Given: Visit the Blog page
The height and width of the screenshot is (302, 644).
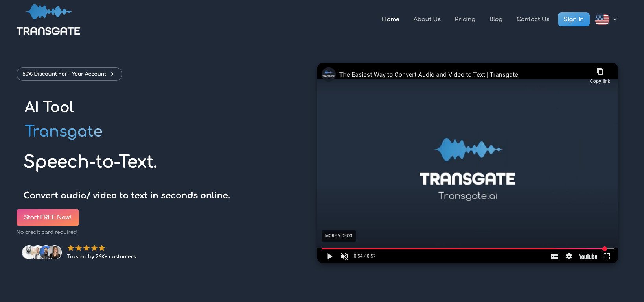Looking at the screenshot, I should [496, 19].
